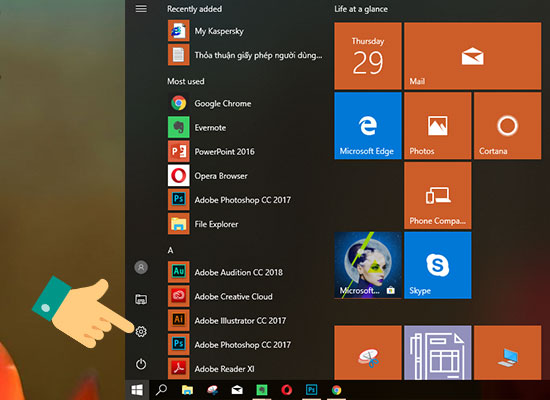The height and width of the screenshot is (400, 550).
Task: Switch to Chrome on the taskbar
Action: (x=336, y=390)
